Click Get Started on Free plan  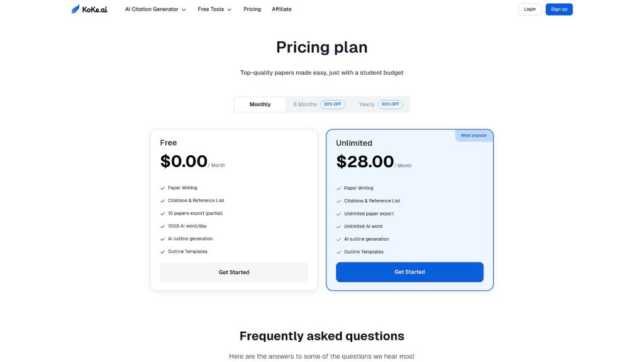pyautogui.click(x=234, y=272)
